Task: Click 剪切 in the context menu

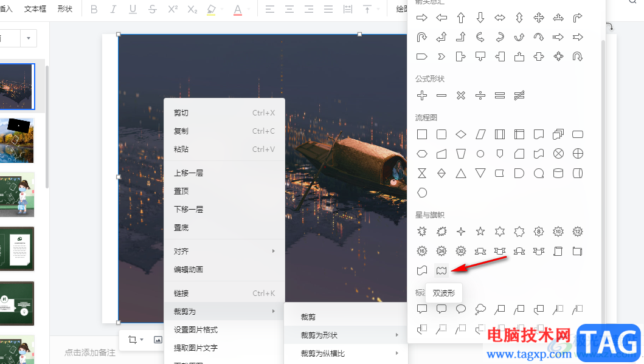Action: click(224, 113)
